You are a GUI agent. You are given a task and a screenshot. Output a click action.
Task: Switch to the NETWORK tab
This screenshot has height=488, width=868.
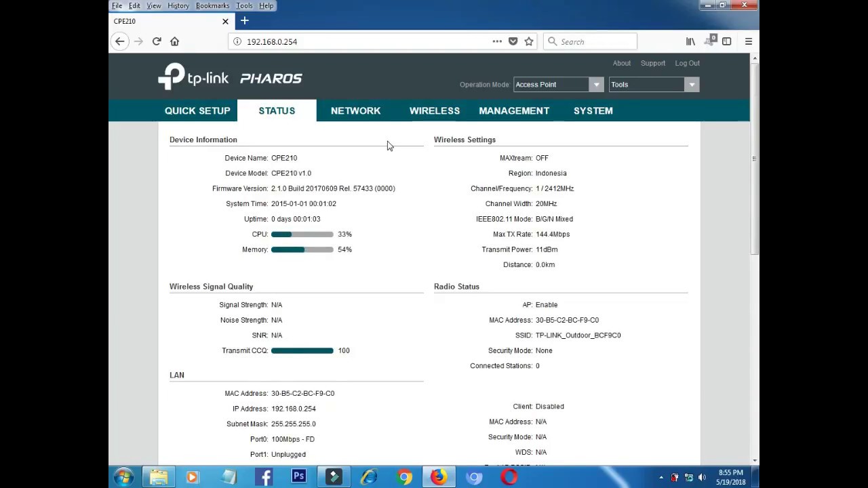(355, 110)
